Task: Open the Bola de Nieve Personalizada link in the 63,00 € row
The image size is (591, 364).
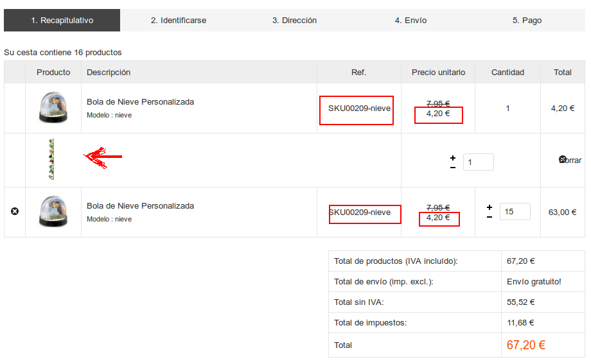Action: pyautogui.click(x=140, y=206)
